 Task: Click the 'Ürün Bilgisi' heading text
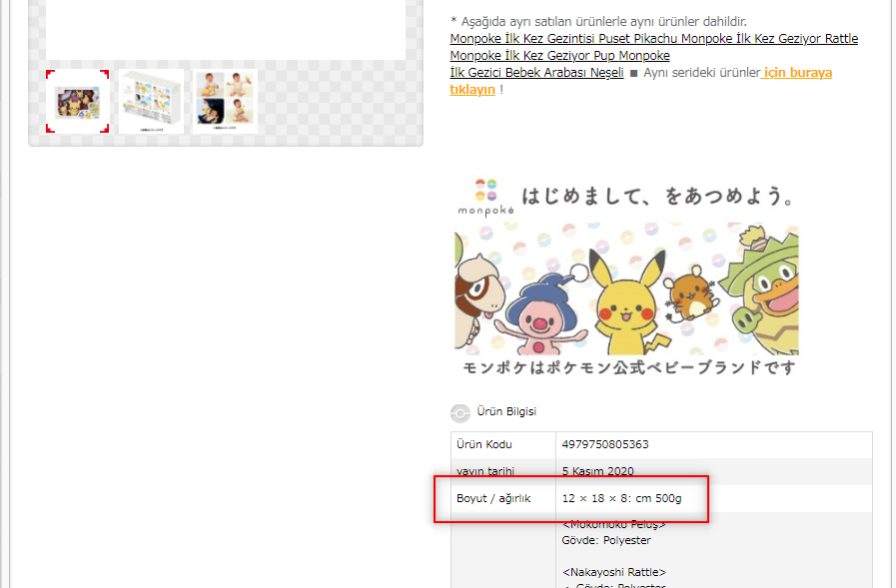[506, 411]
